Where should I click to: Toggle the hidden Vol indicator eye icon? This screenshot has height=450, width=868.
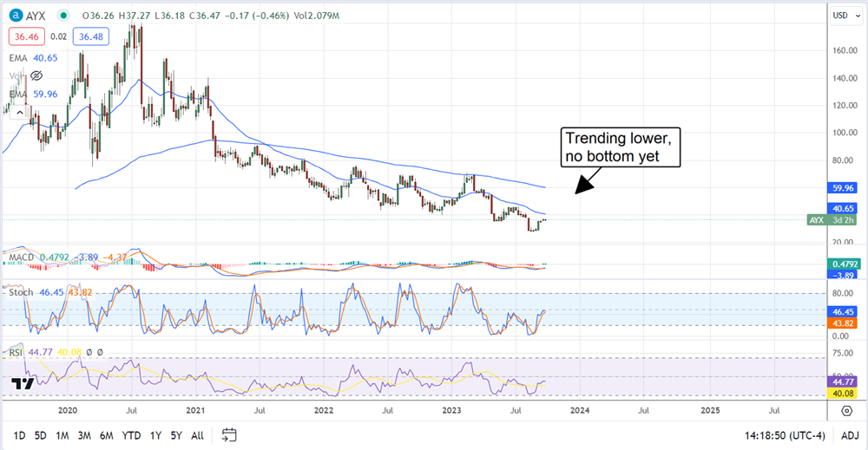pos(36,75)
